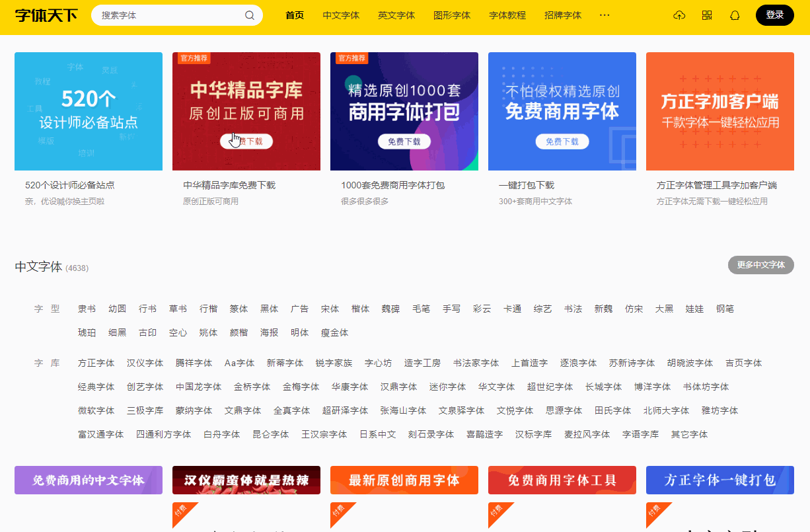This screenshot has height=532, width=810.
Task: Open the 免费商用的中文字体 banner
Action: click(89, 480)
